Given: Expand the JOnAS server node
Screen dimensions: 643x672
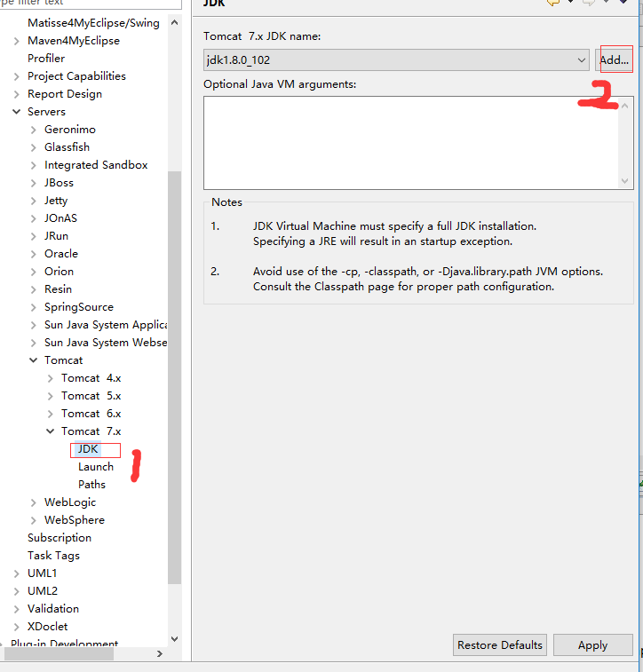Looking at the screenshot, I should 34,218.
